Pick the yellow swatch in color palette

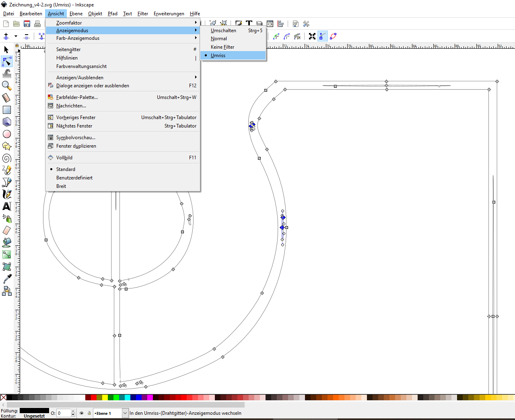(105, 397)
